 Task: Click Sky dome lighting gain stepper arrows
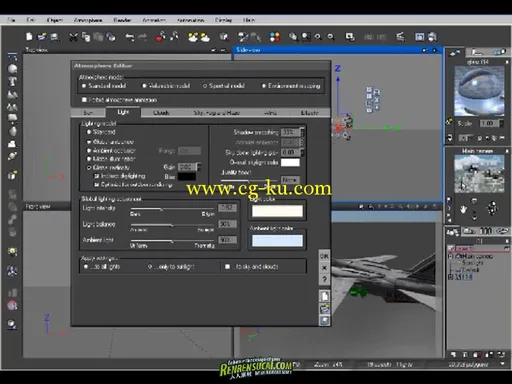302,152
